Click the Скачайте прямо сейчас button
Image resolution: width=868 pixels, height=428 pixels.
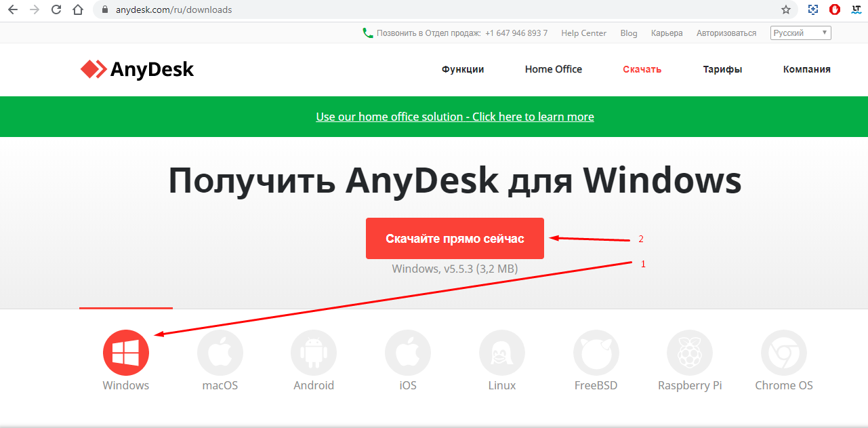tap(455, 238)
